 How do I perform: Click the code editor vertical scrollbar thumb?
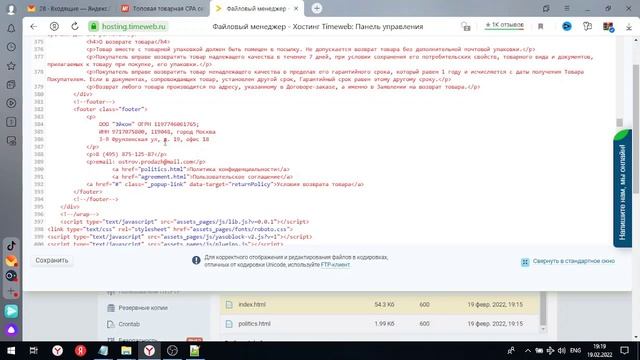click(619, 122)
